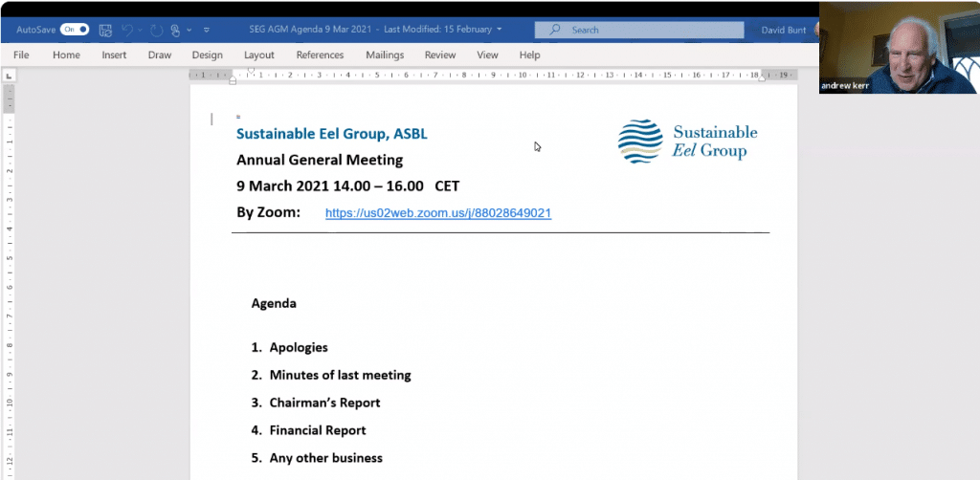The image size is (980, 480).
Task: Click the magnifier icon in Search box
Action: pos(554,30)
